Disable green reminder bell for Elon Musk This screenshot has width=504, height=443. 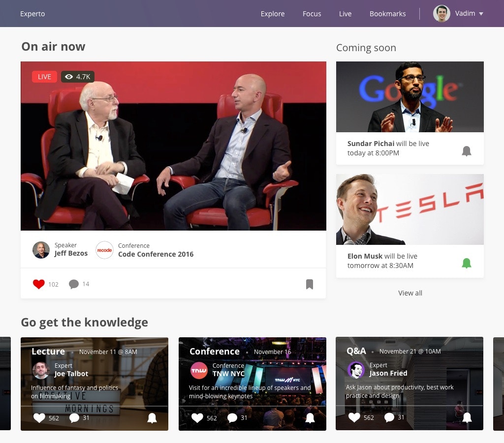click(467, 263)
